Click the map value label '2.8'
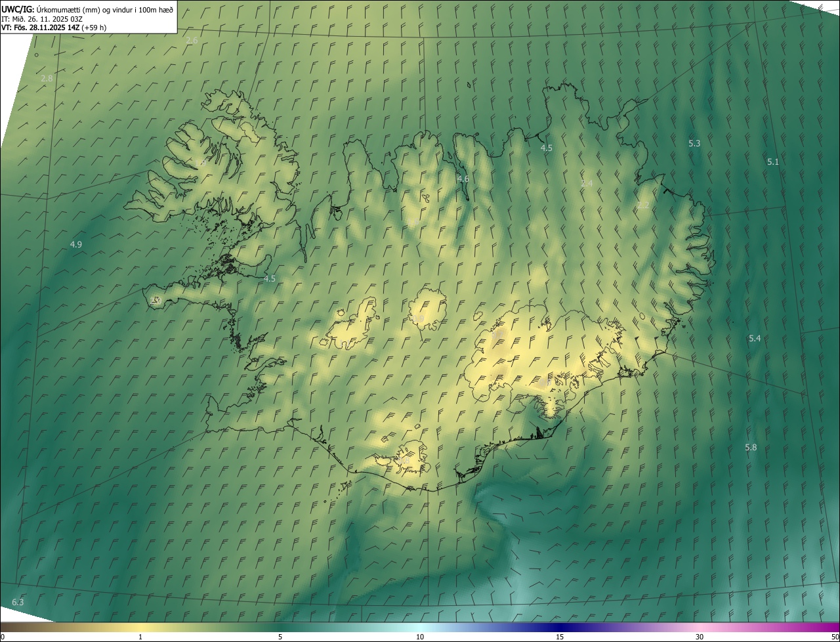Screen dimensions: 840x642 [x=47, y=78]
